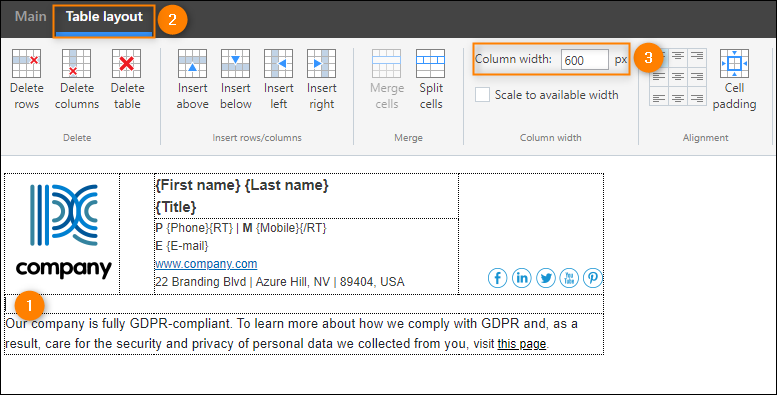Align cell content top center
The height and width of the screenshot is (395, 777).
click(x=678, y=57)
